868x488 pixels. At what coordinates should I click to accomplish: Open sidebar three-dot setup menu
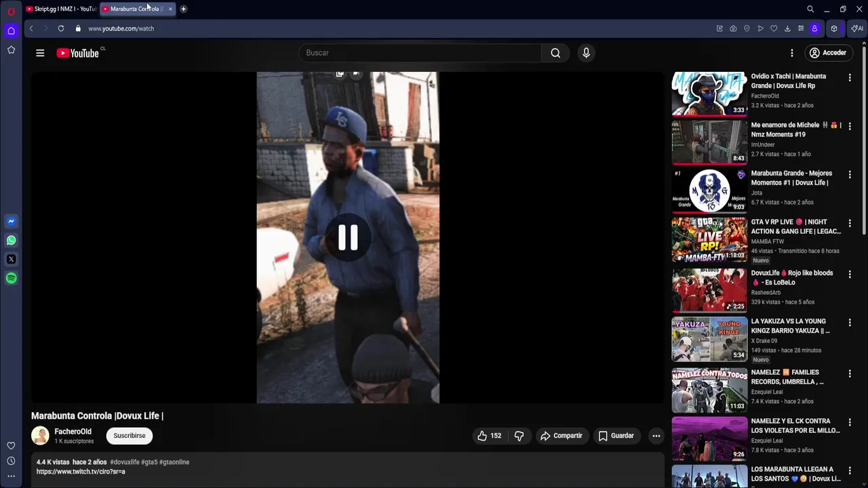11,476
